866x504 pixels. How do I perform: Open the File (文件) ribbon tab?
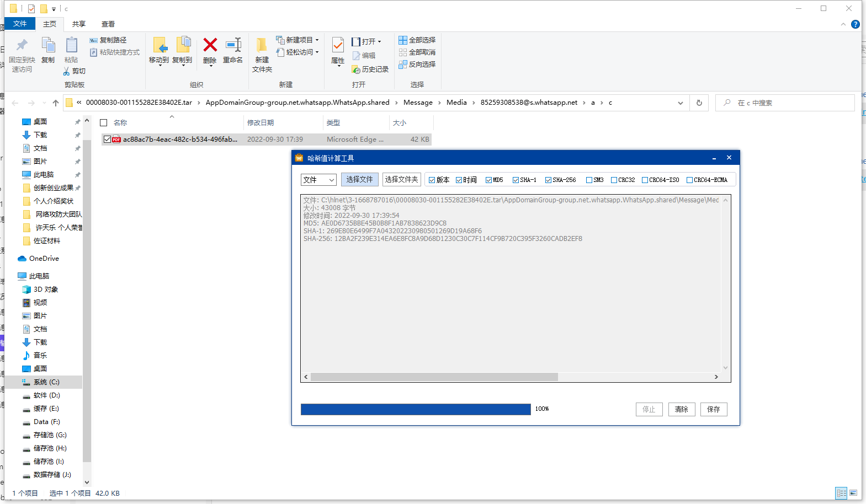[x=20, y=24]
